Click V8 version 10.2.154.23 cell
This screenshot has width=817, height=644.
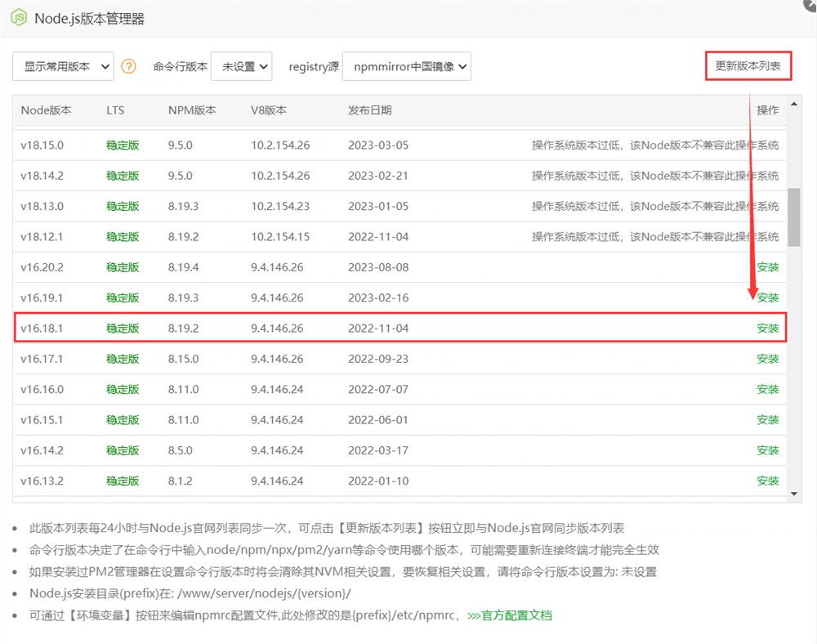pyautogui.click(x=280, y=206)
